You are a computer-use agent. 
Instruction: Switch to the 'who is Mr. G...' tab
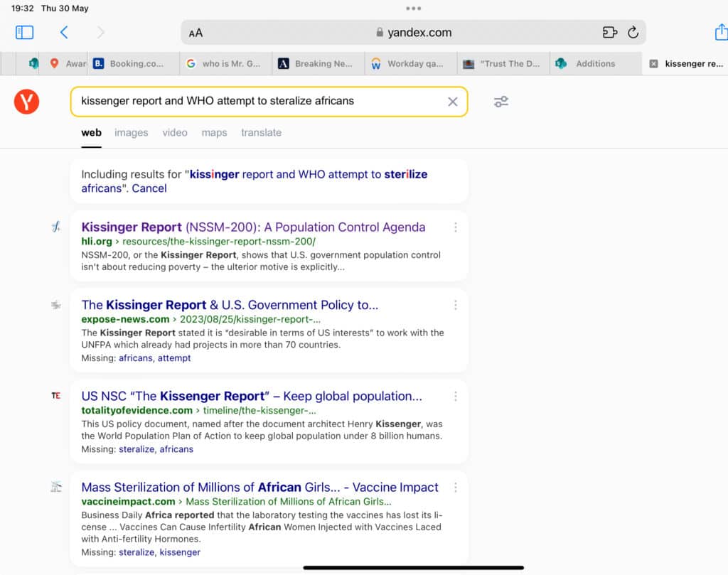coord(225,63)
